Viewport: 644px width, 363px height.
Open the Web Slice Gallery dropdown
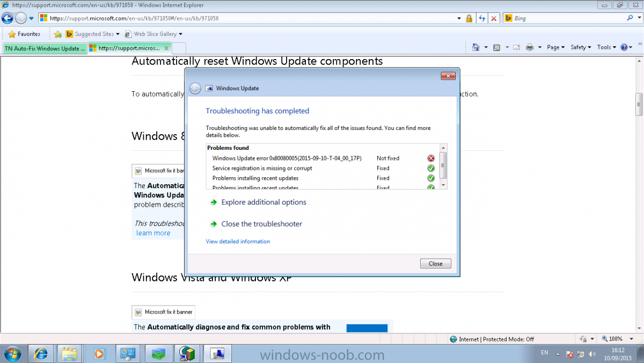153,34
